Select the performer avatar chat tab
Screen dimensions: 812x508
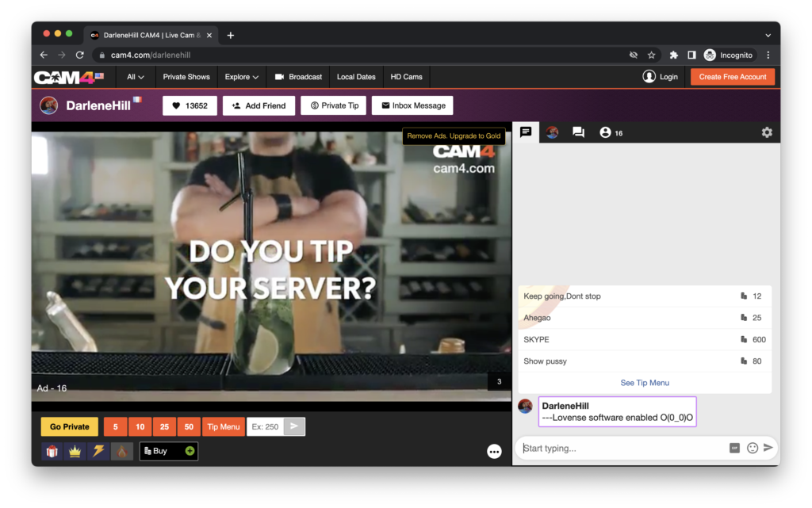pos(552,132)
